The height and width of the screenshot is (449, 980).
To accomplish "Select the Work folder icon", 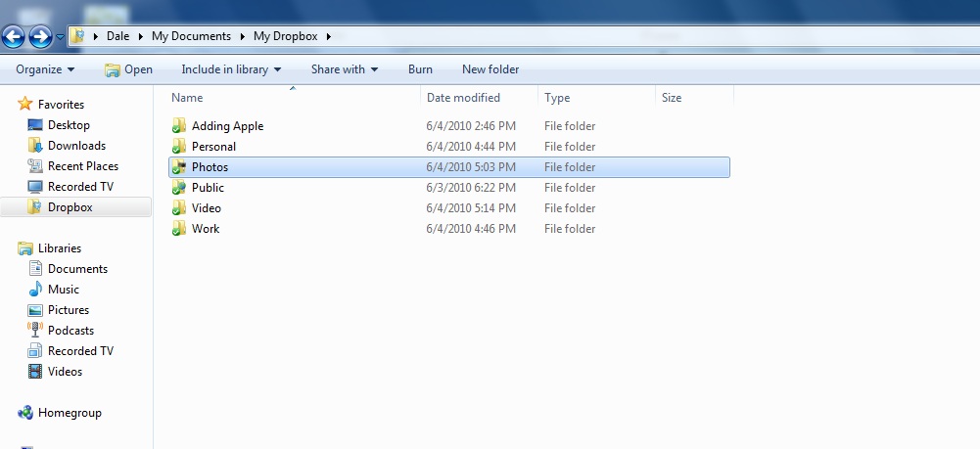I will click(179, 229).
